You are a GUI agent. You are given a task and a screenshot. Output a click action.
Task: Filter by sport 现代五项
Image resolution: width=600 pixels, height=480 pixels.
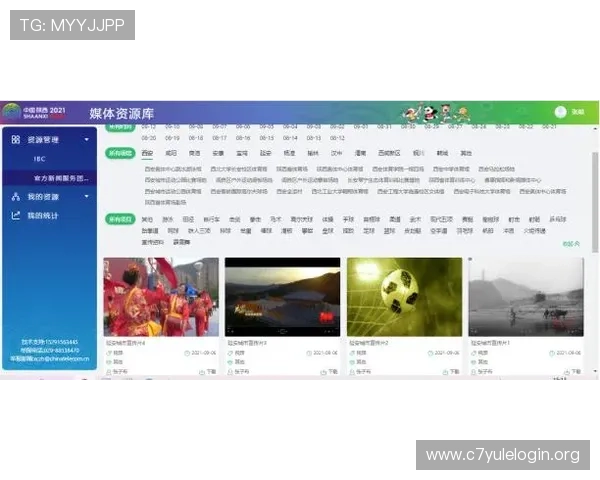pos(441,219)
